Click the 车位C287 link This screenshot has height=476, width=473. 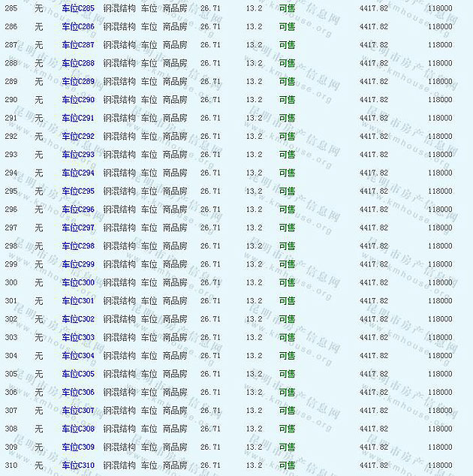click(78, 45)
